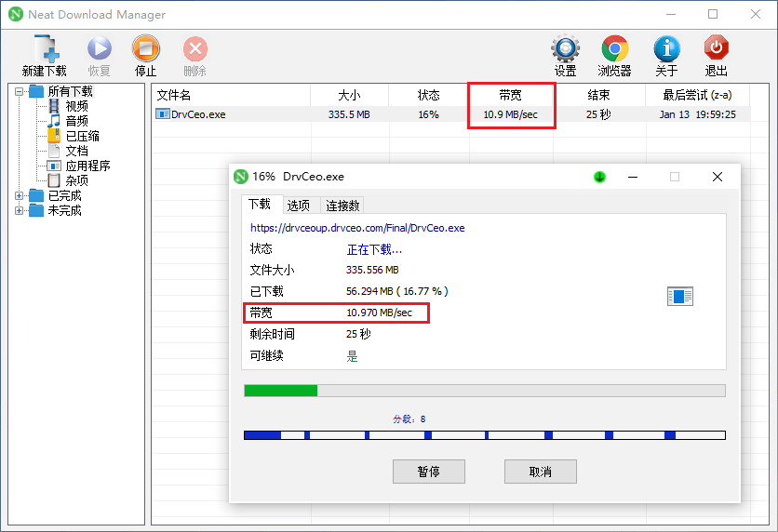The image size is (778, 532).
Task: Click the 335.5 MB size cell
Action: [349, 114]
